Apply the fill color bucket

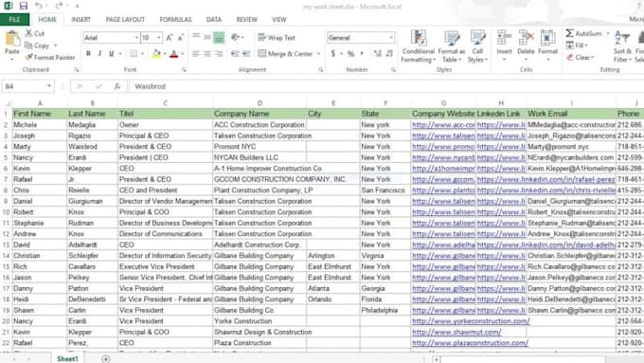tap(156, 53)
